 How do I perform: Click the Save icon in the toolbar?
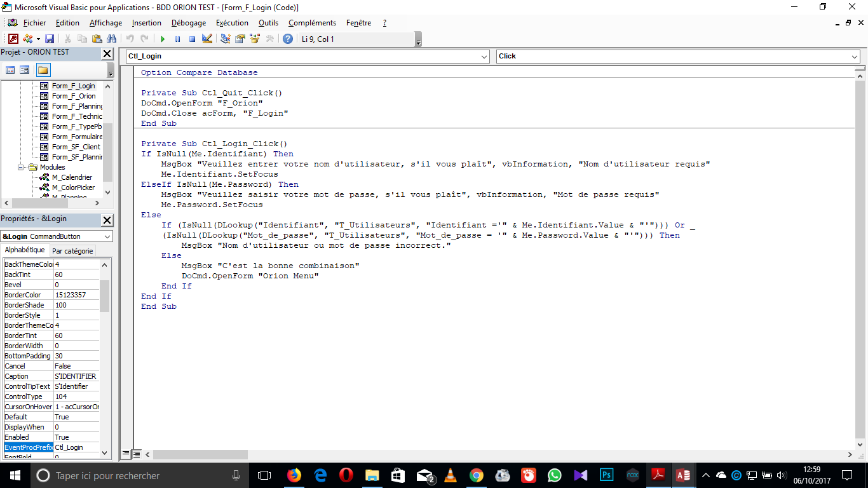pyautogui.click(x=50, y=39)
